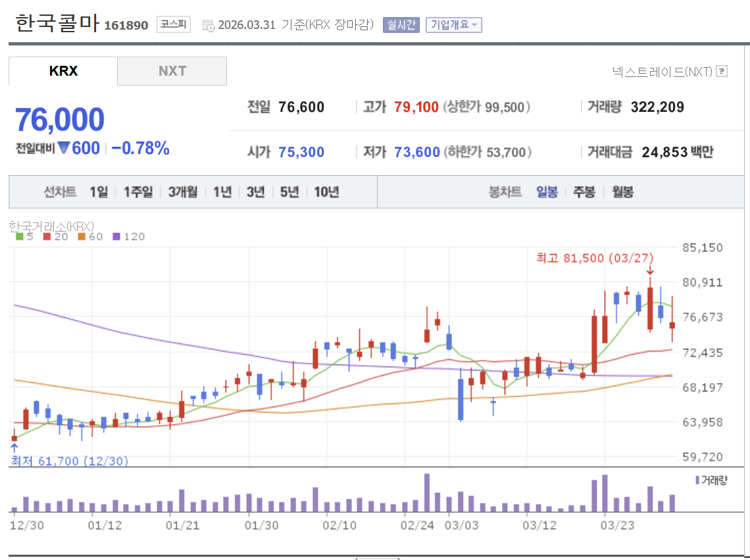This screenshot has height=560, width=750.
Task: Click the 최고 81,500 (03/27) marker
Action: [x=595, y=258]
